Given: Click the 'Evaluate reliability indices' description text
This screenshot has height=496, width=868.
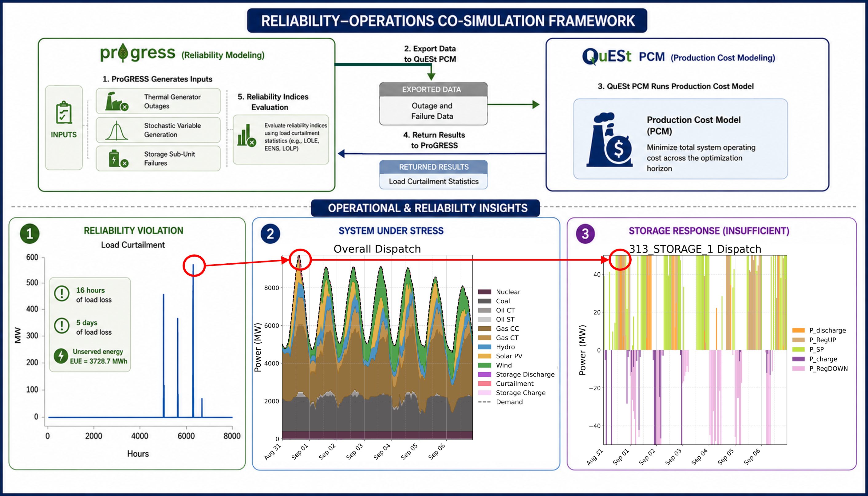Looking at the screenshot, I should [296, 137].
